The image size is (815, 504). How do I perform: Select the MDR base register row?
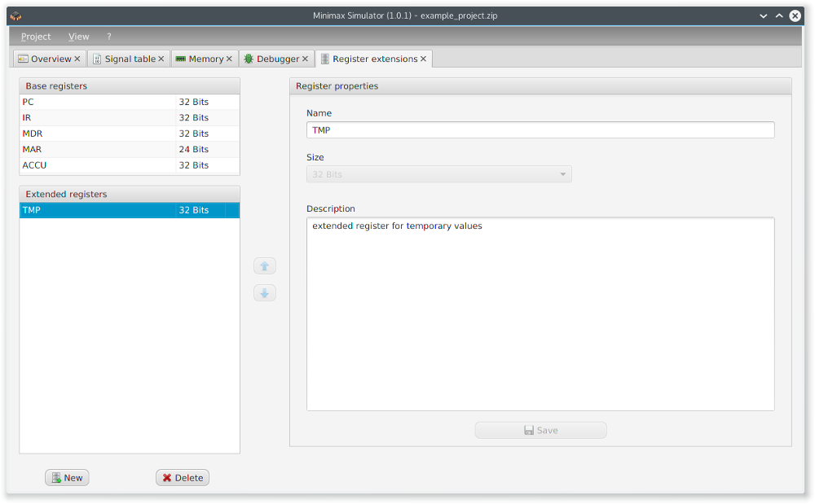pyautogui.click(x=130, y=134)
